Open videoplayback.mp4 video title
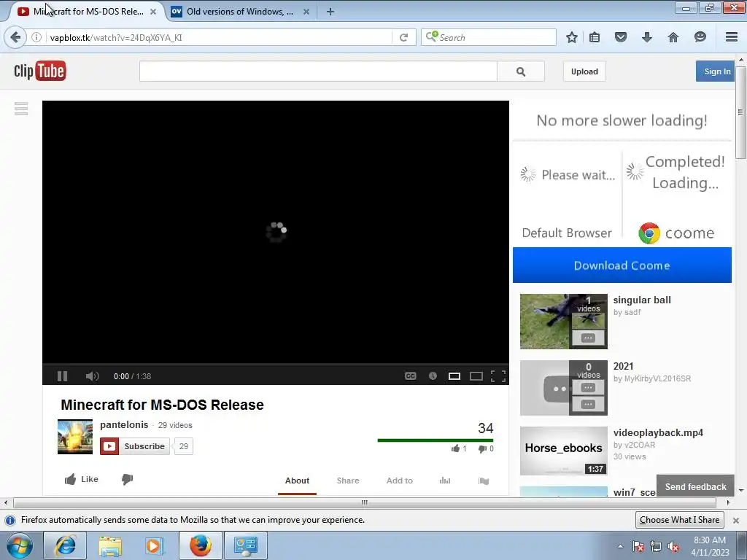Image resolution: width=747 pixels, height=560 pixels. coord(658,433)
